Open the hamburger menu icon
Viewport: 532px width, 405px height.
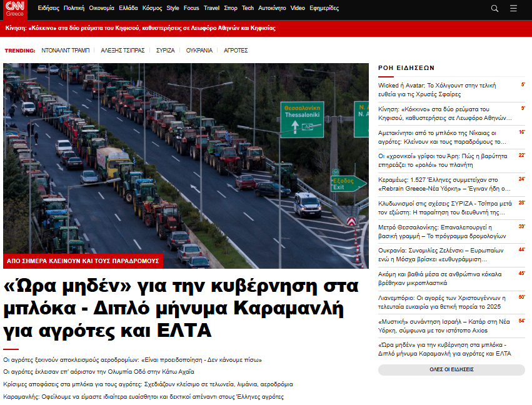513,8
